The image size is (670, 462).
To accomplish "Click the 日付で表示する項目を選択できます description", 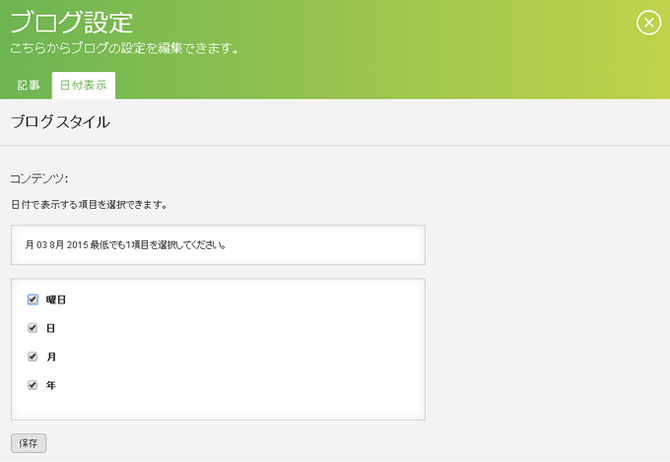I will point(89,205).
